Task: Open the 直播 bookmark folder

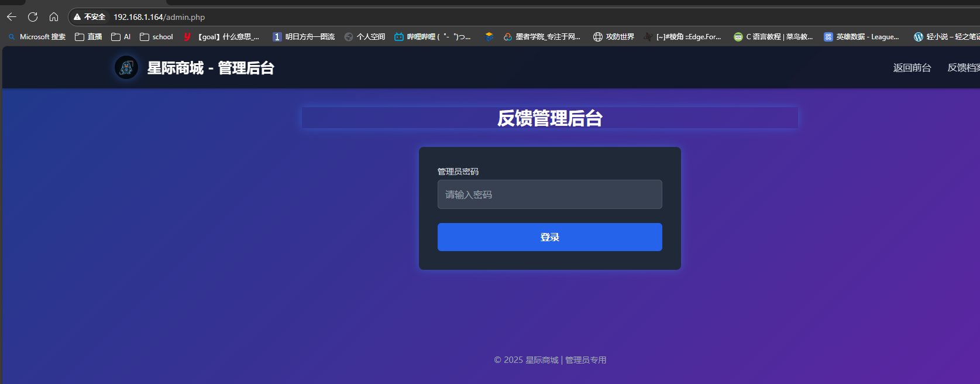Action: pyautogui.click(x=88, y=37)
